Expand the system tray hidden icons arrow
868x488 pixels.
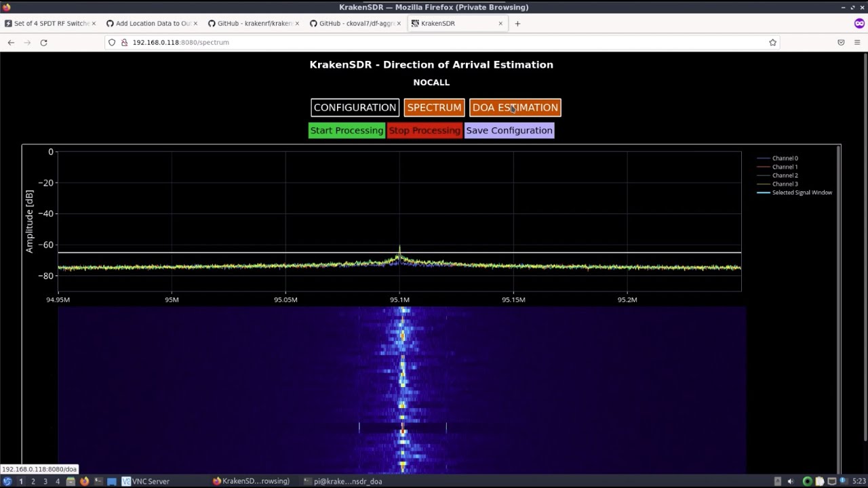777,481
